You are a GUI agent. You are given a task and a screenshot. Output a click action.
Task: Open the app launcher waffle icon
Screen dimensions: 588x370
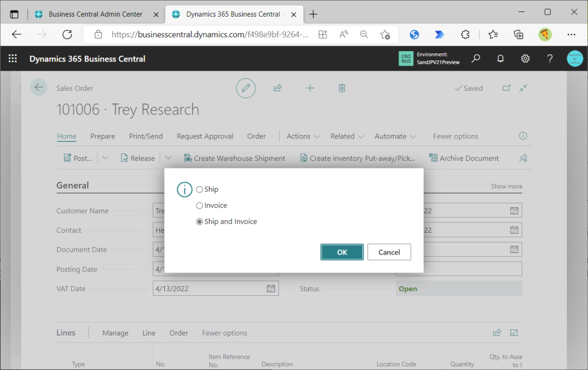[13, 59]
